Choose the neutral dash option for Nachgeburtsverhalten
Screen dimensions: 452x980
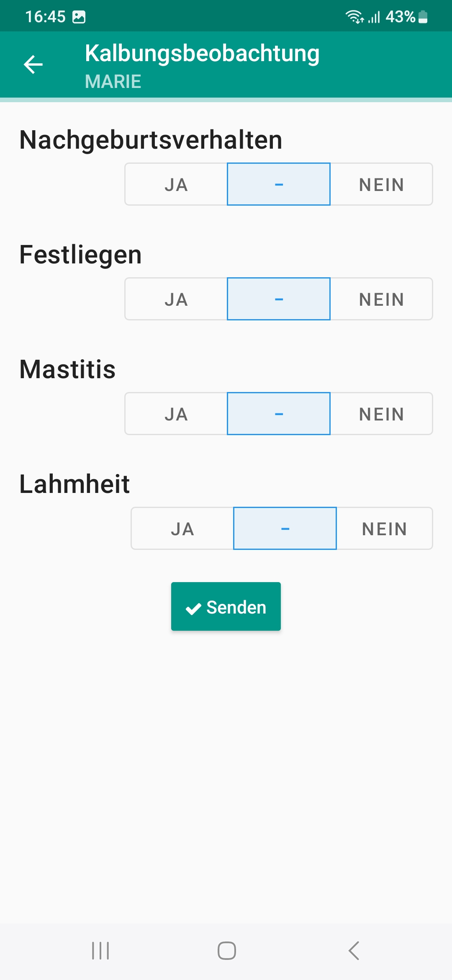pyautogui.click(x=279, y=184)
